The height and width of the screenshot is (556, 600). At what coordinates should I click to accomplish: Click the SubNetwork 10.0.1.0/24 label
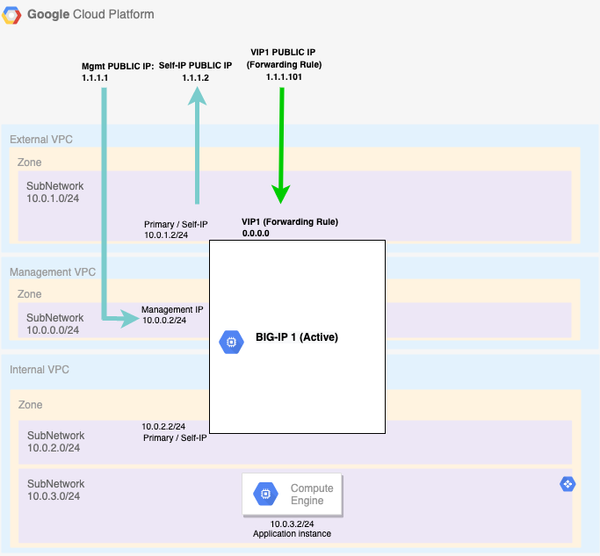pyautogui.click(x=56, y=193)
